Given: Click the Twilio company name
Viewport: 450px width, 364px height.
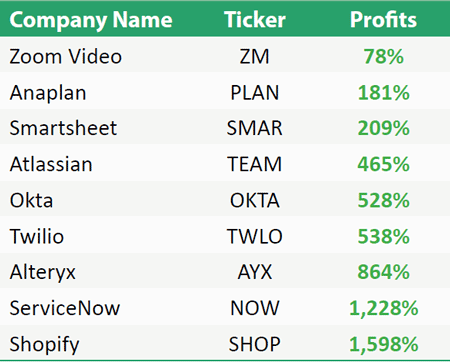Looking at the screenshot, I should click(x=37, y=236).
